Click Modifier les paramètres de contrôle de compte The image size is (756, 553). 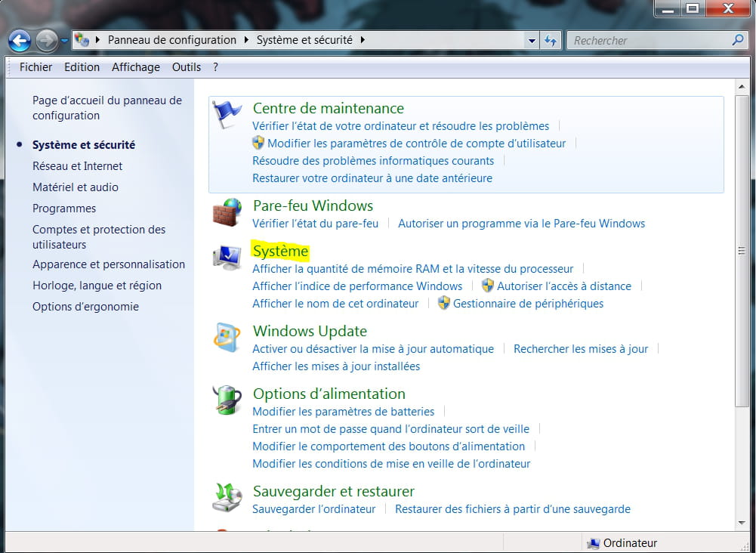click(x=417, y=144)
